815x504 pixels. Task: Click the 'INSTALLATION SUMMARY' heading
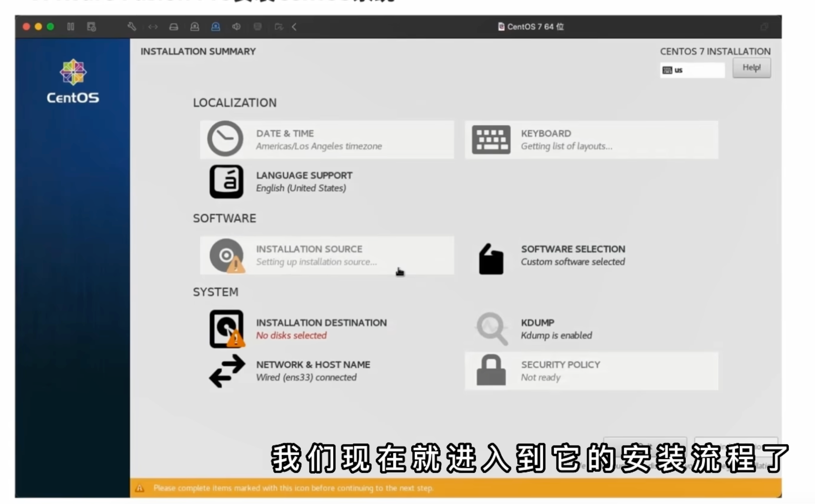click(x=198, y=52)
